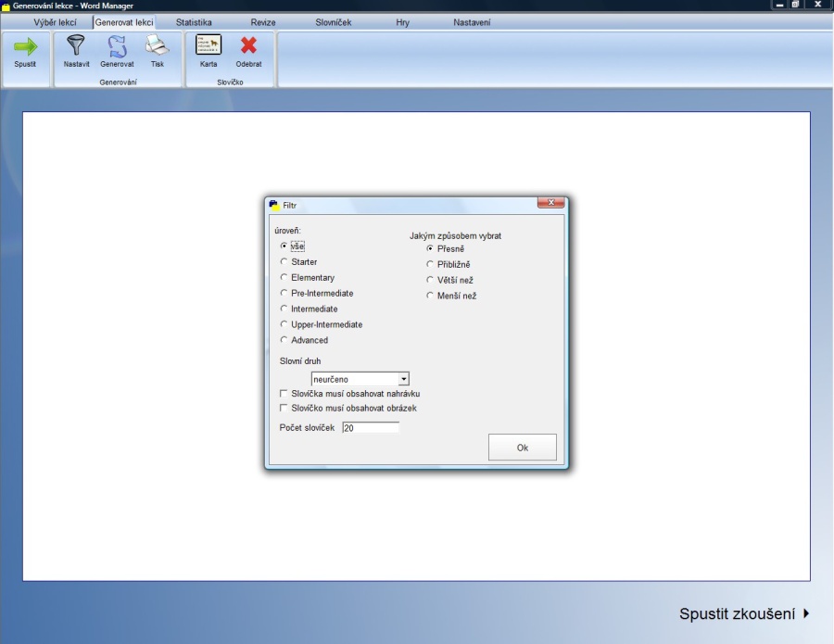Click the Tisk printer icon

click(x=158, y=46)
